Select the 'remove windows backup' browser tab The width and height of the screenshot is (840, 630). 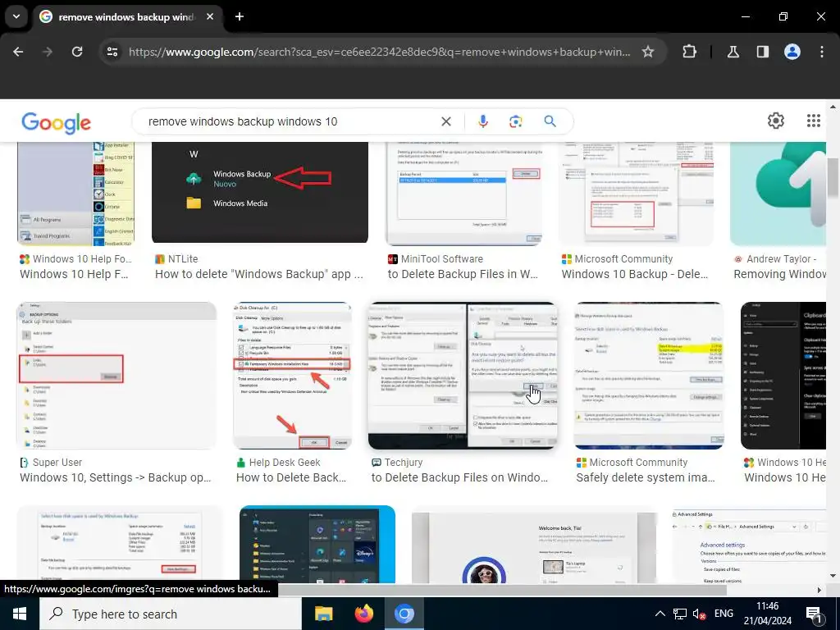[127, 16]
